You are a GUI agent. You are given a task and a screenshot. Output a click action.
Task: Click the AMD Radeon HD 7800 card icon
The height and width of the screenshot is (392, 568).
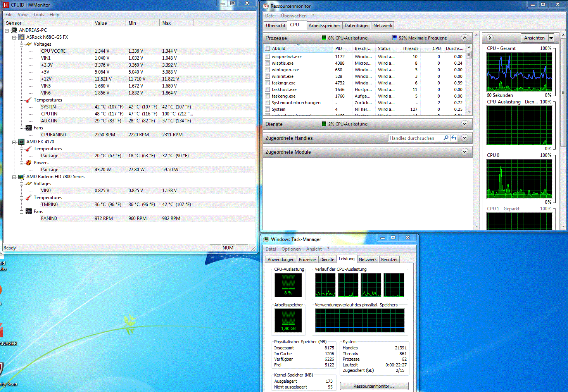[21, 177]
